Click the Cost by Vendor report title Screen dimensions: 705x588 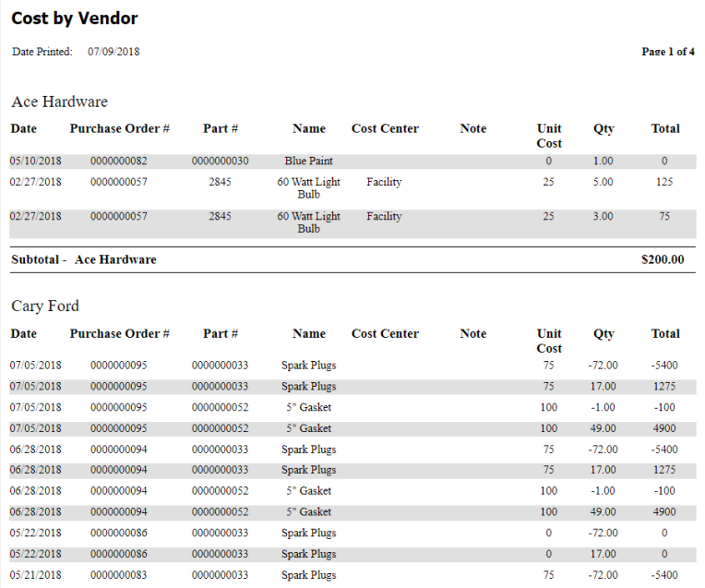(74, 18)
